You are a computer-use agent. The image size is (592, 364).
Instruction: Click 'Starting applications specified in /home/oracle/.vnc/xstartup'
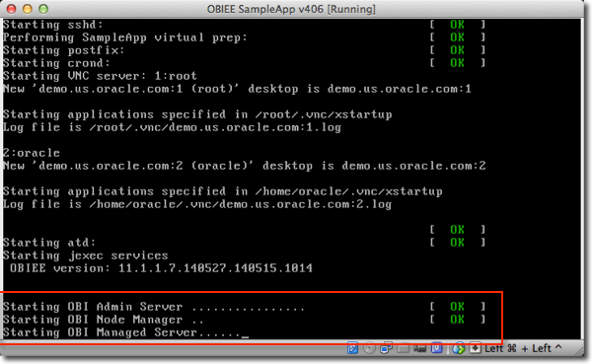pos(223,191)
